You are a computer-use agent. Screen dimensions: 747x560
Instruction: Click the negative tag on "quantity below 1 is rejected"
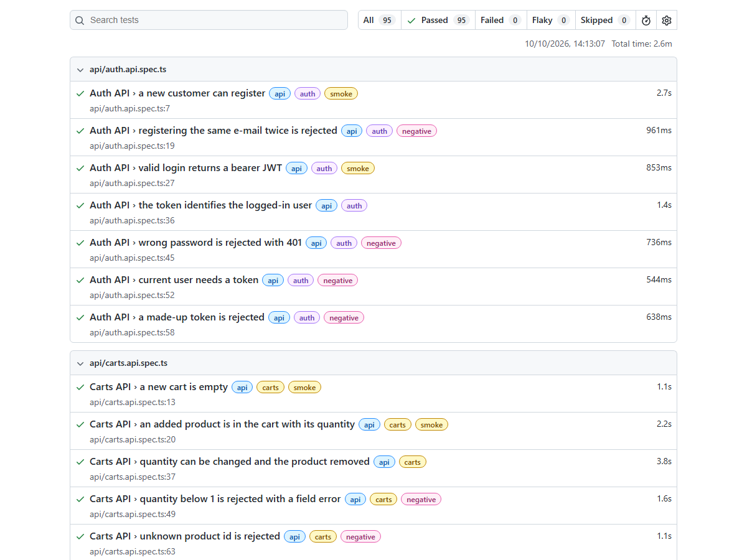point(421,500)
